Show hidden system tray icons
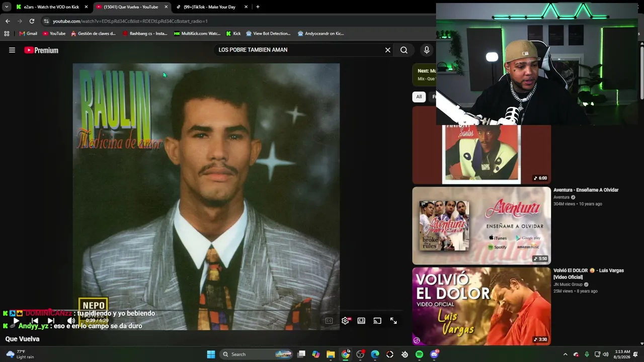Screen dimensions: 644x362 coord(565,354)
